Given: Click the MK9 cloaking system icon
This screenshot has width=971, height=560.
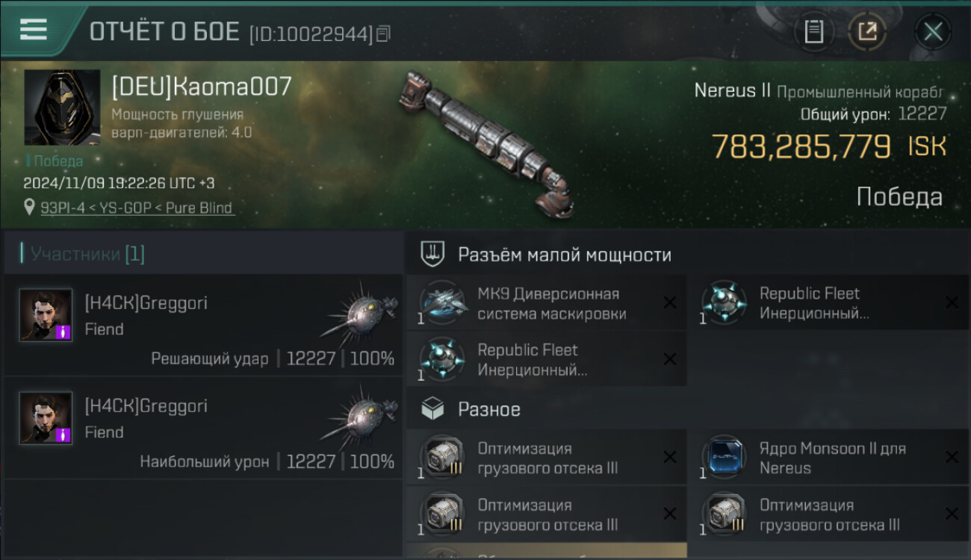Looking at the screenshot, I should tap(444, 302).
